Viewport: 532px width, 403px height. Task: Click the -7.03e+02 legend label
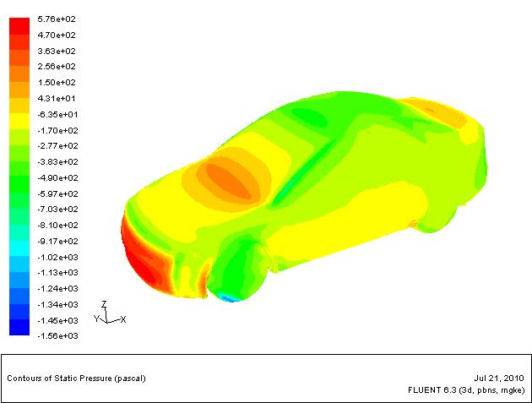click(x=57, y=210)
